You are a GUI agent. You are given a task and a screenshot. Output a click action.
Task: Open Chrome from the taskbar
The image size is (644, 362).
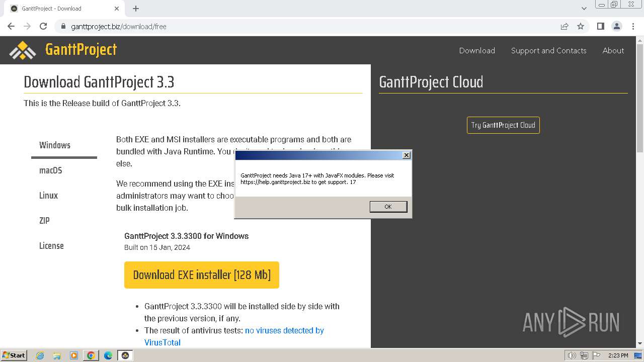pos(91,355)
